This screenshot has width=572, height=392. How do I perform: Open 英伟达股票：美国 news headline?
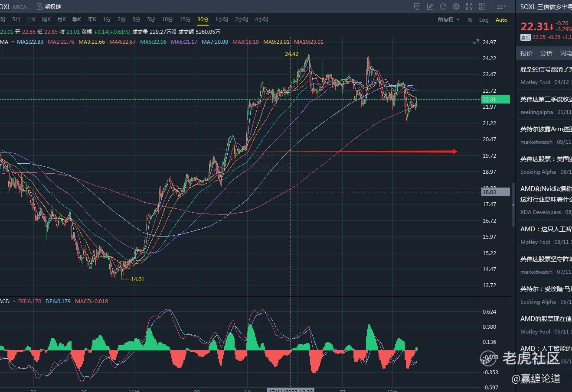[546, 159]
